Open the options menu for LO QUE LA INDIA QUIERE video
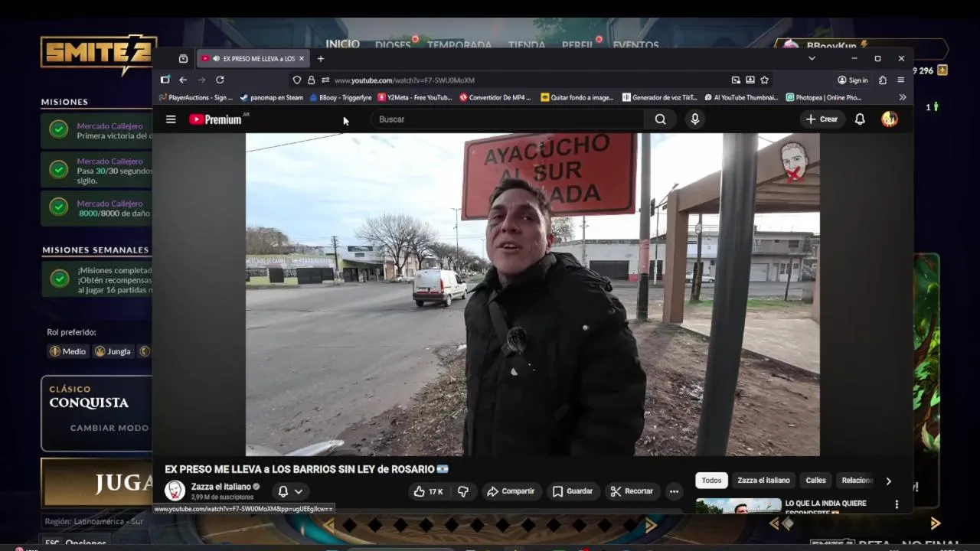 pyautogui.click(x=897, y=504)
